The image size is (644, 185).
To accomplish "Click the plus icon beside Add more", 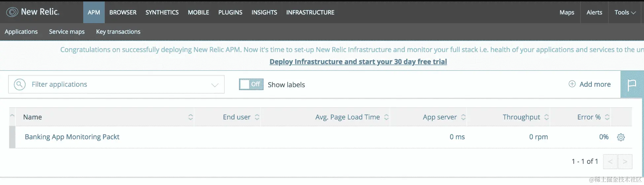I will click(x=572, y=84).
